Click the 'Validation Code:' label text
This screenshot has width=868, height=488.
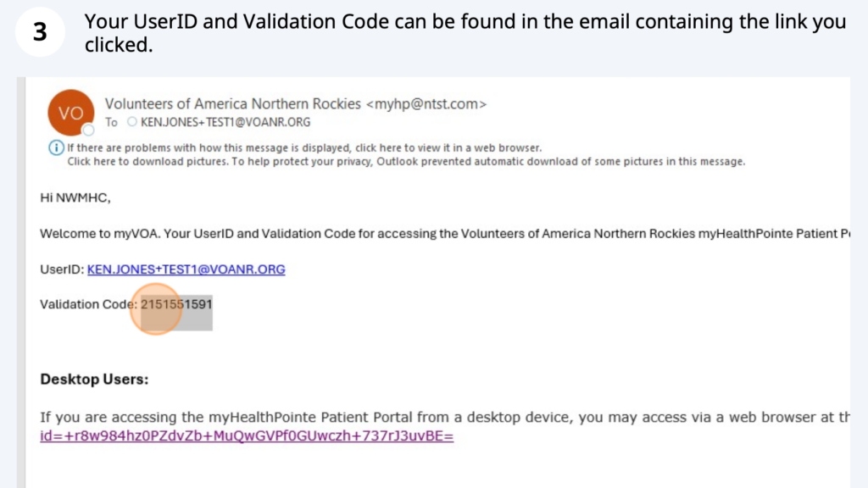(88, 304)
